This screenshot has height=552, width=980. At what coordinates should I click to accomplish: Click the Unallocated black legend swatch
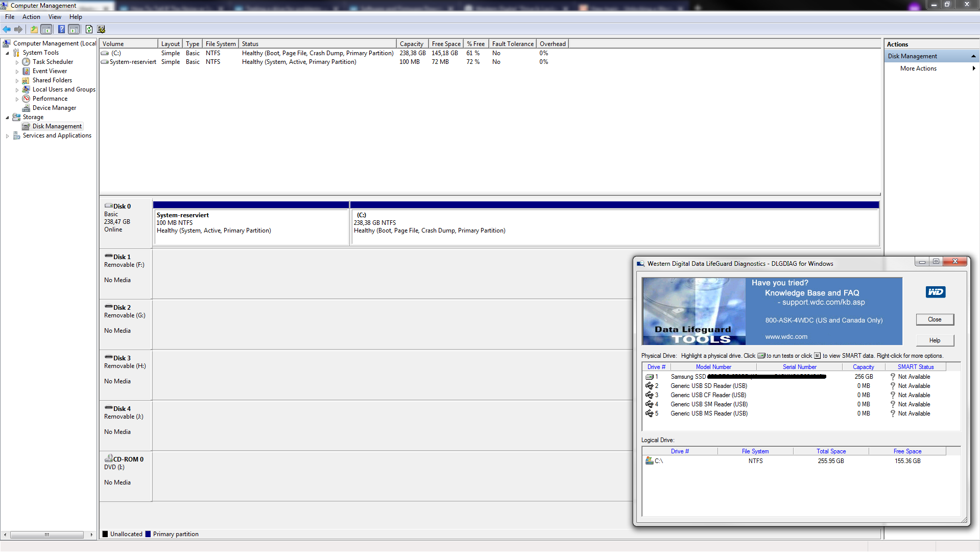coord(105,534)
